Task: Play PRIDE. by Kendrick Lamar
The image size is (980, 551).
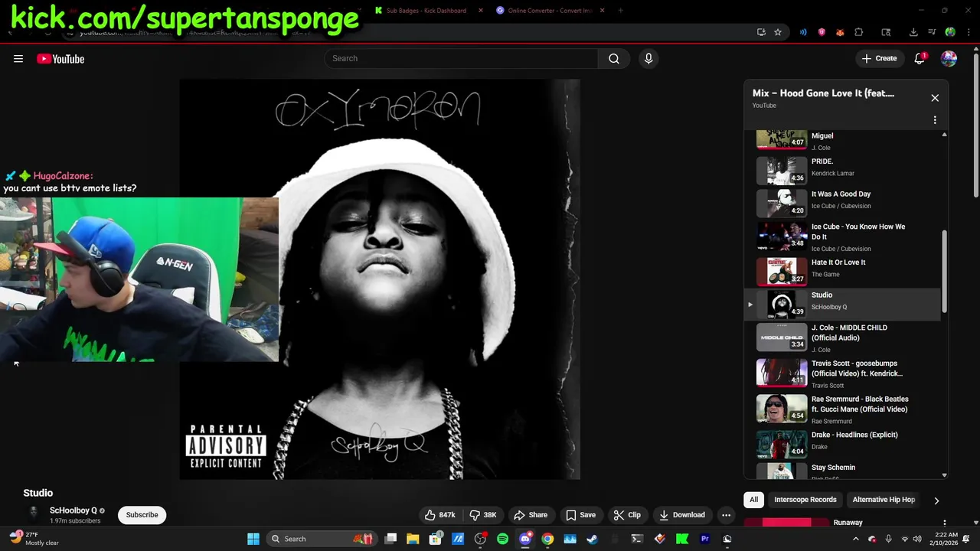Action: coord(842,171)
